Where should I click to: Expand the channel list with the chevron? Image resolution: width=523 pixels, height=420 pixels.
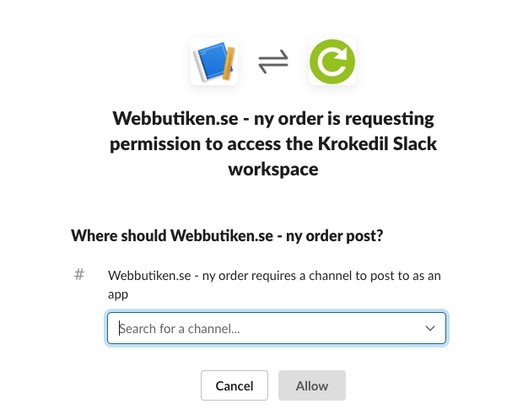(429, 328)
